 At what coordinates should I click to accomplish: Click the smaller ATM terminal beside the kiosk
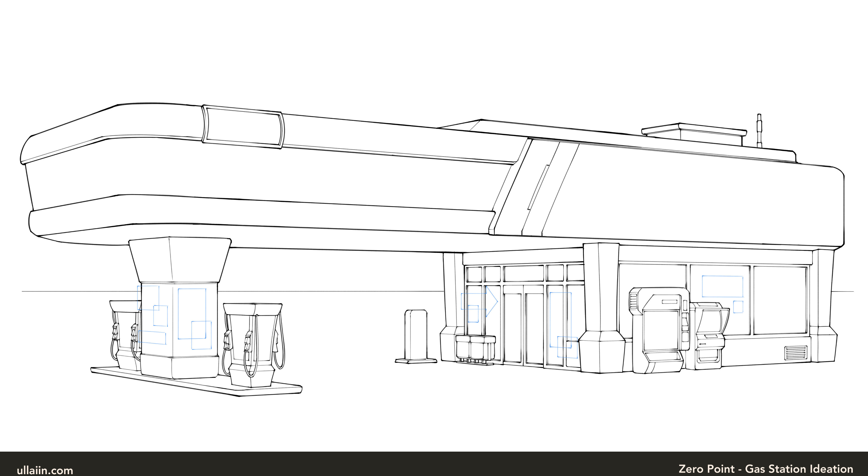tap(709, 333)
